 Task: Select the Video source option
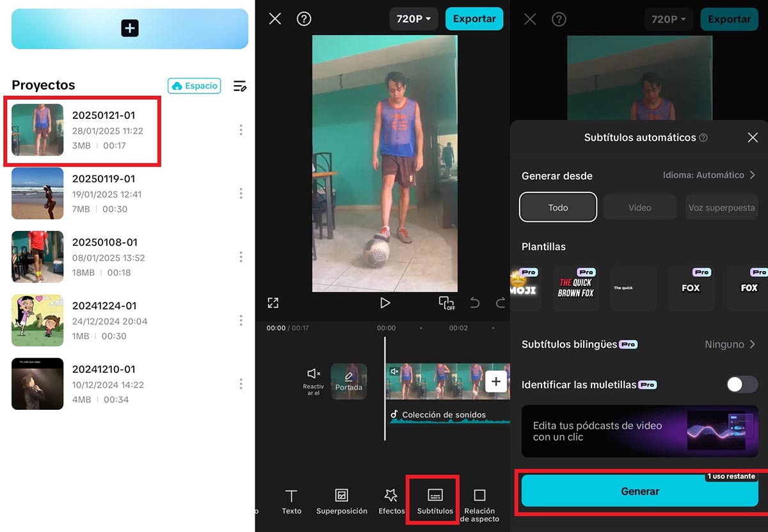coord(640,207)
